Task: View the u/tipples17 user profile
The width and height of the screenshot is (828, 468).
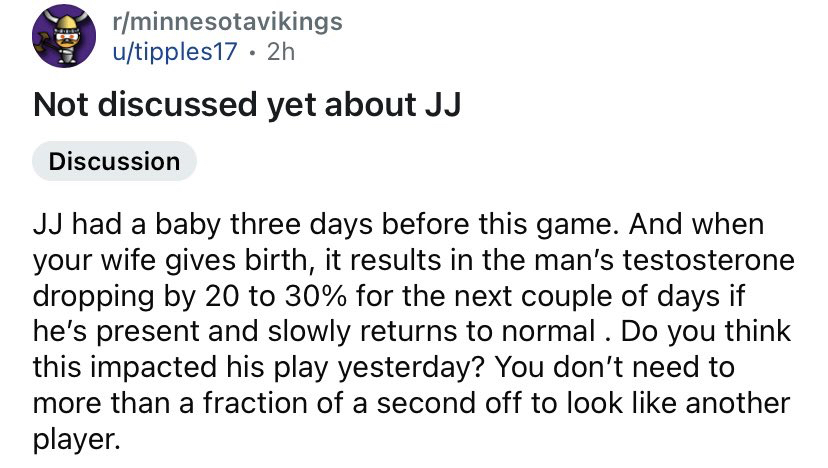Action: (175, 52)
